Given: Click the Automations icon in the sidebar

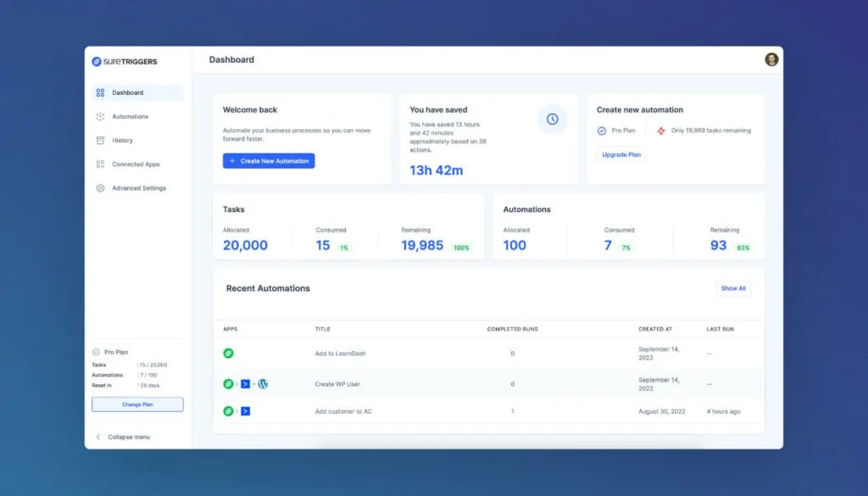Looking at the screenshot, I should point(100,117).
